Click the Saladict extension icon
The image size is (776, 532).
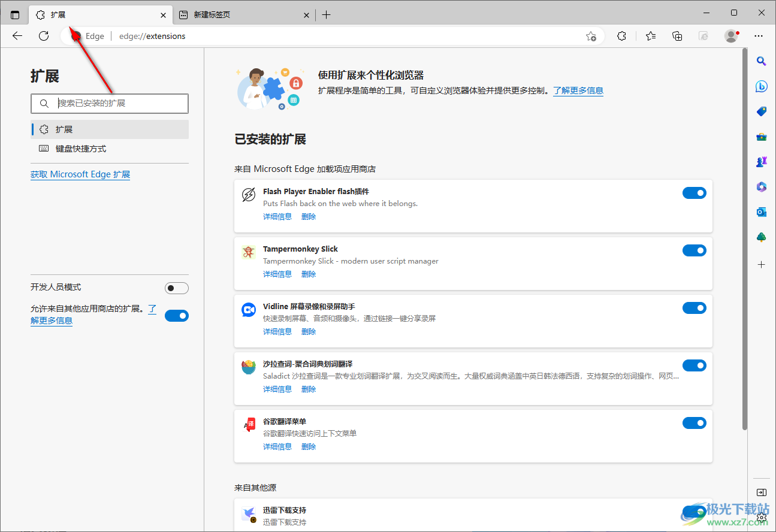point(249,367)
